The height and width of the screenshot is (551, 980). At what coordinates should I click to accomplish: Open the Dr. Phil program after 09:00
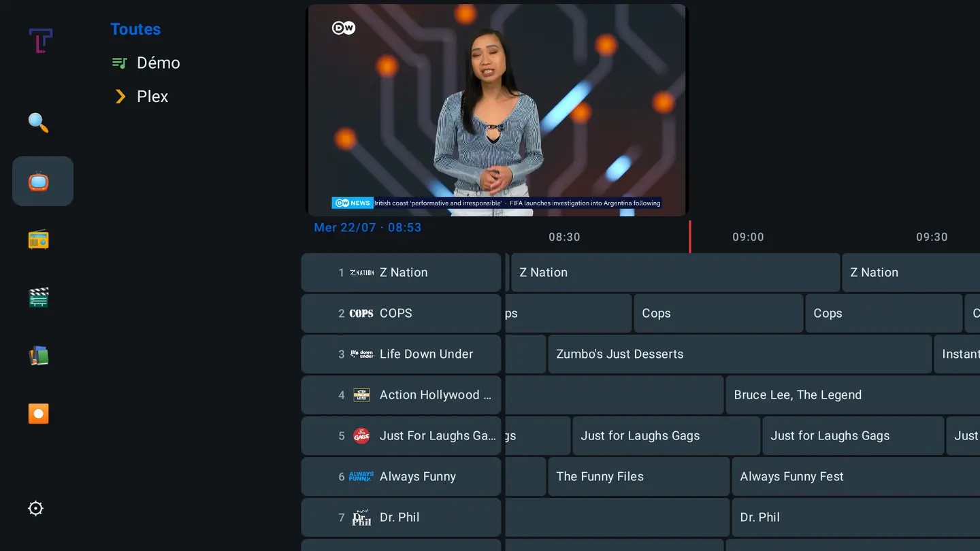pos(856,517)
